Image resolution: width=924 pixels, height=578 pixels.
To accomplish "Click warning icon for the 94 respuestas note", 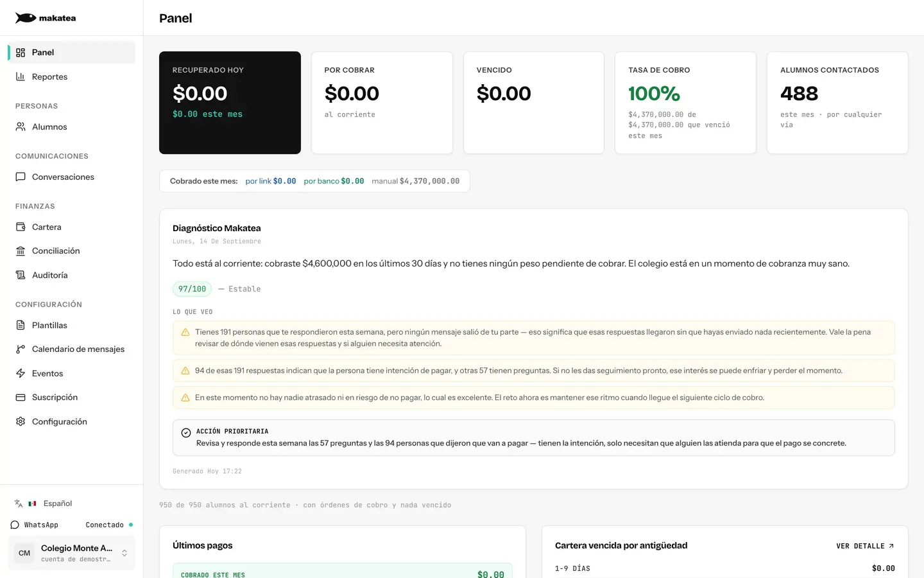I will pyautogui.click(x=185, y=371).
